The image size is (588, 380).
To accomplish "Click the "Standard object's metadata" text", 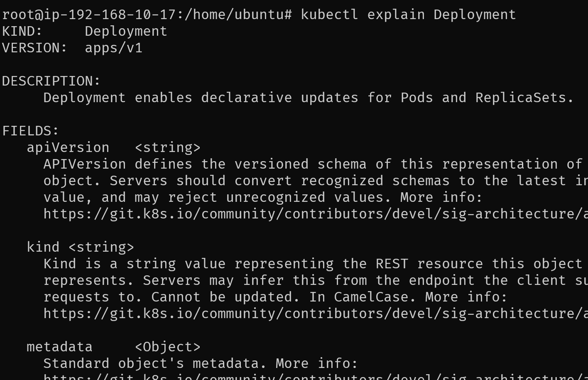I will point(151,363).
